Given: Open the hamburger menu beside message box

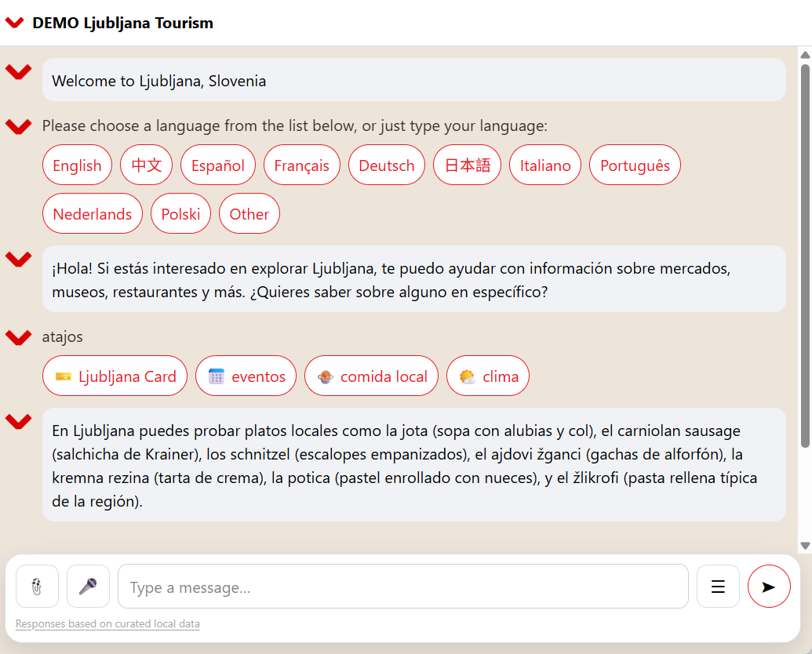Looking at the screenshot, I should pyautogui.click(x=718, y=586).
